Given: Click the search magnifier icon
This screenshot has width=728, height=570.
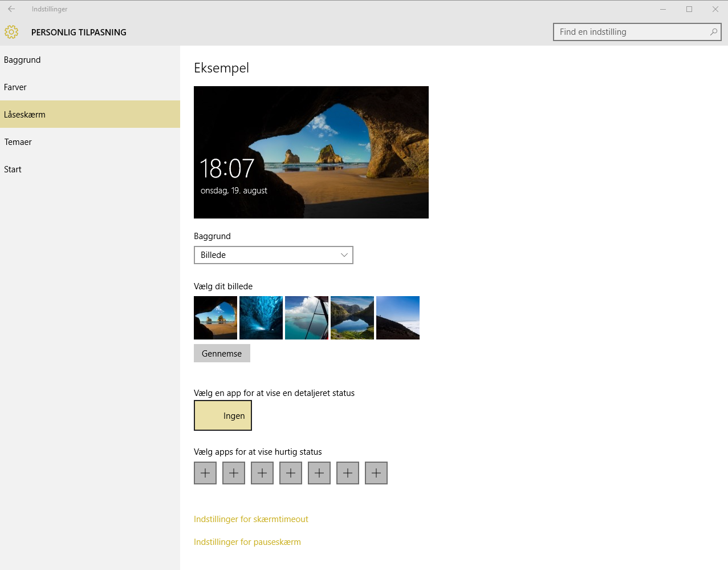Looking at the screenshot, I should (713, 32).
